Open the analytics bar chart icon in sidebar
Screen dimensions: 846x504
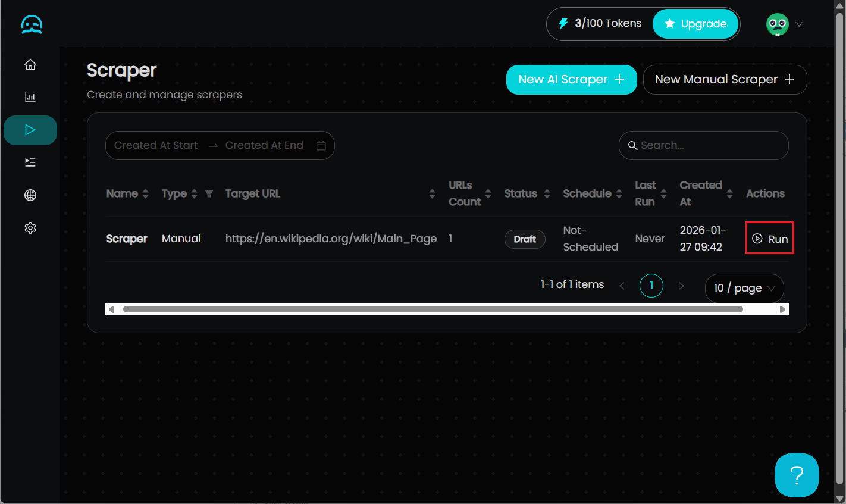[30, 97]
